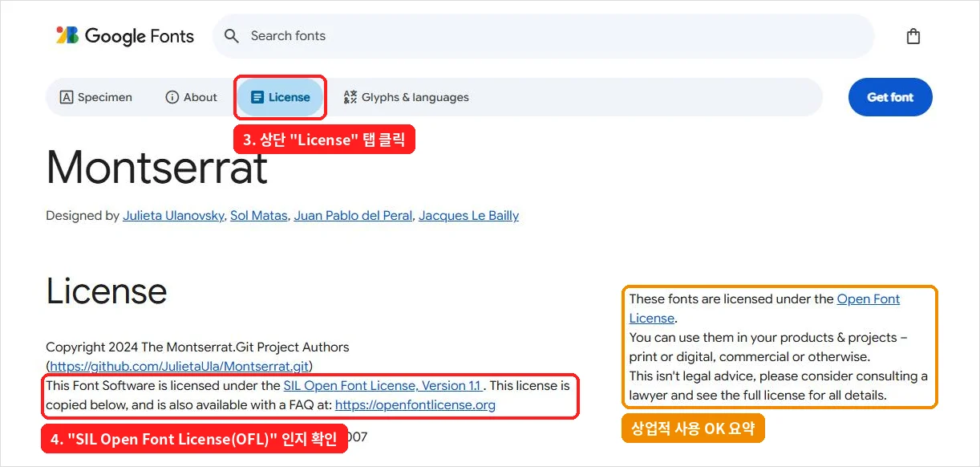Open the Glyphs & languages tab

406,97
